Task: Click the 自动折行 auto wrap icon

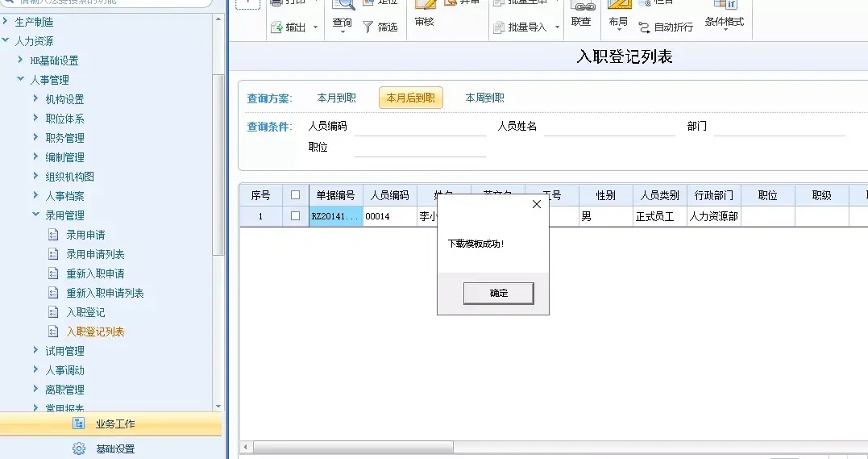Action: (x=645, y=27)
